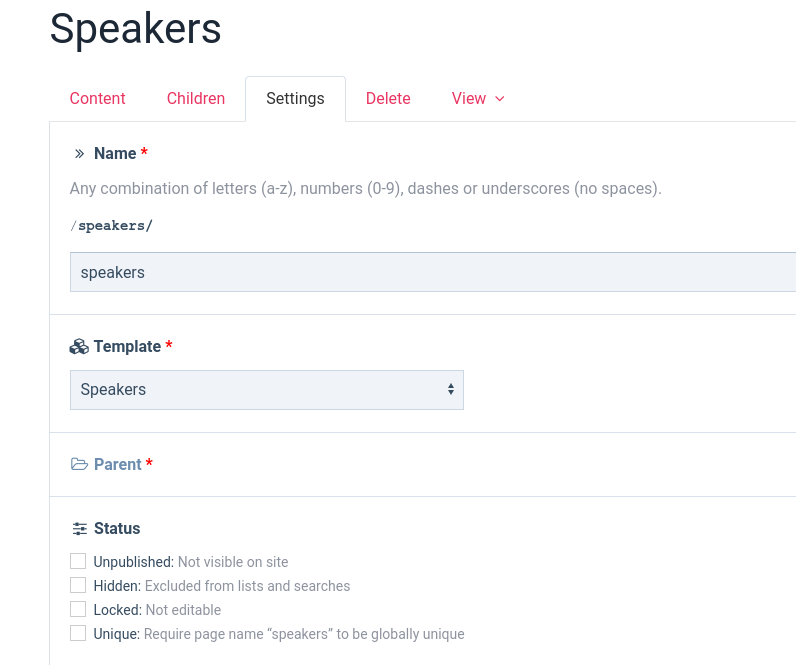Click the open folder icon beside Parent

(x=79, y=465)
